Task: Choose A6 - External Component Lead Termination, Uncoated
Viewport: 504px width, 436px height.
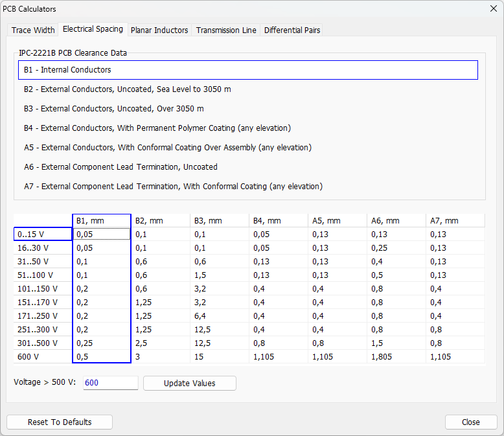Action: click(248, 167)
